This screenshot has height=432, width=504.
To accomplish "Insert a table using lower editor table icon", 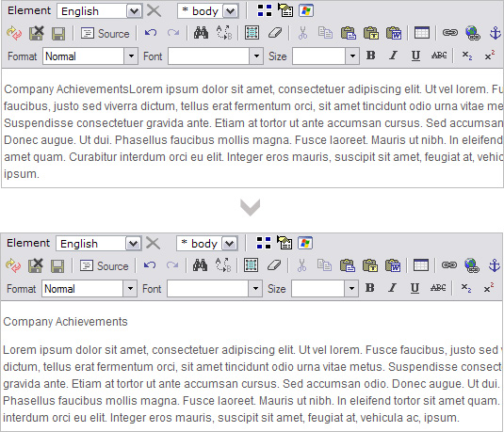I will click(x=421, y=265).
